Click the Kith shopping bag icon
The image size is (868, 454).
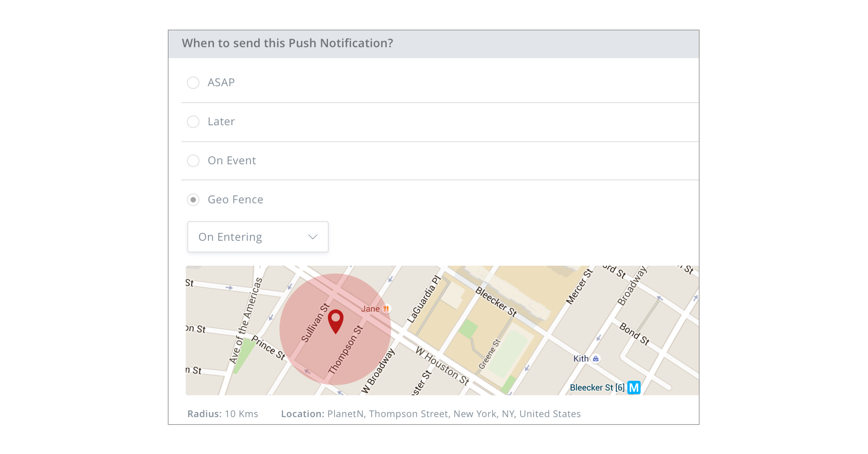pyautogui.click(x=596, y=359)
